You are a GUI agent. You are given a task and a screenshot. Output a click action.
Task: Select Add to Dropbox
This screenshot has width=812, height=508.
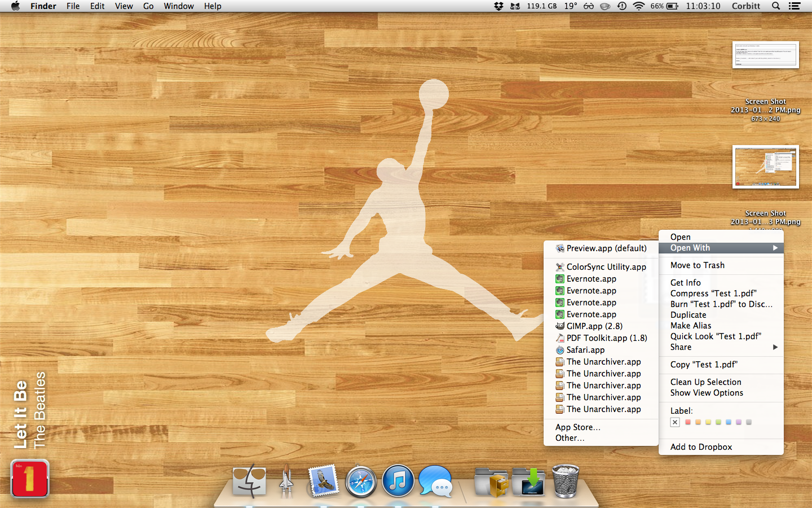coord(721,447)
